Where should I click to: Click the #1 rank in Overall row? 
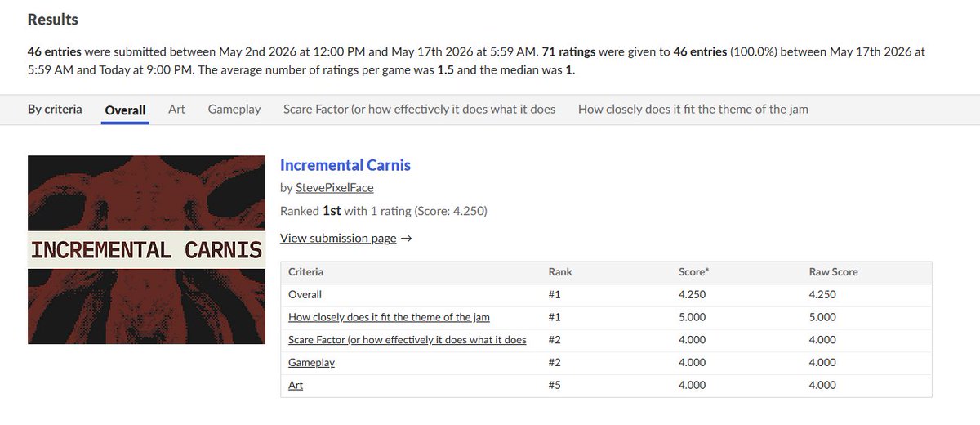[x=555, y=294]
